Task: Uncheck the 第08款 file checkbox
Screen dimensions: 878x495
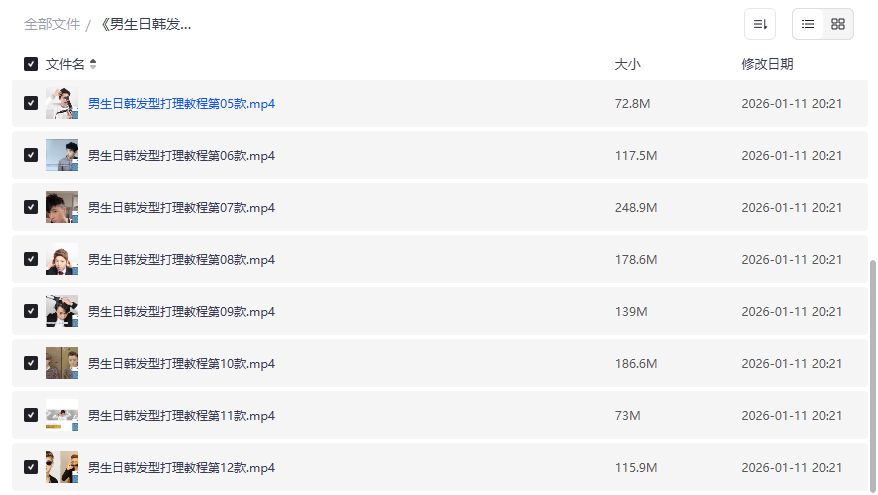Action: [31, 259]
